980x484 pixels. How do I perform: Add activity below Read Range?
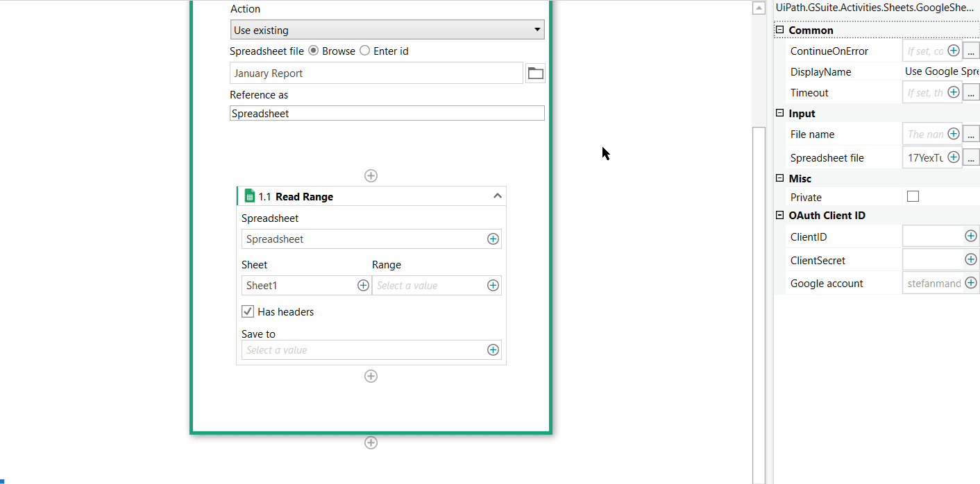click(371, 377)
